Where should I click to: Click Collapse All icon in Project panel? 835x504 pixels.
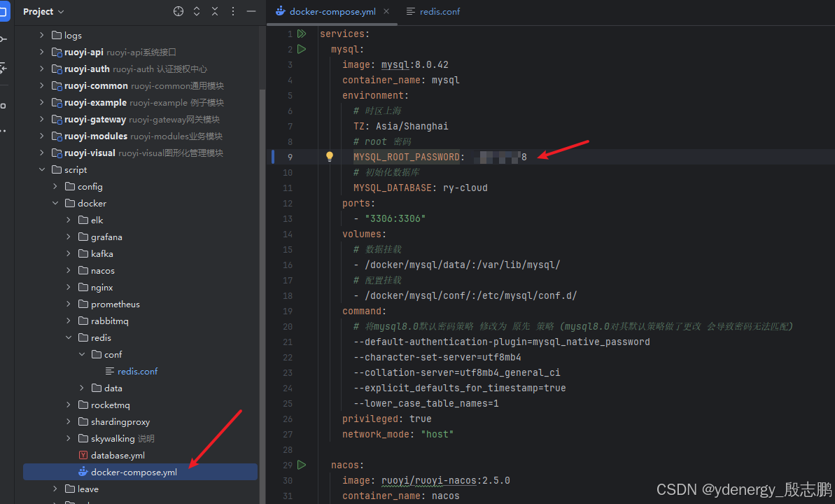(215, 11)
